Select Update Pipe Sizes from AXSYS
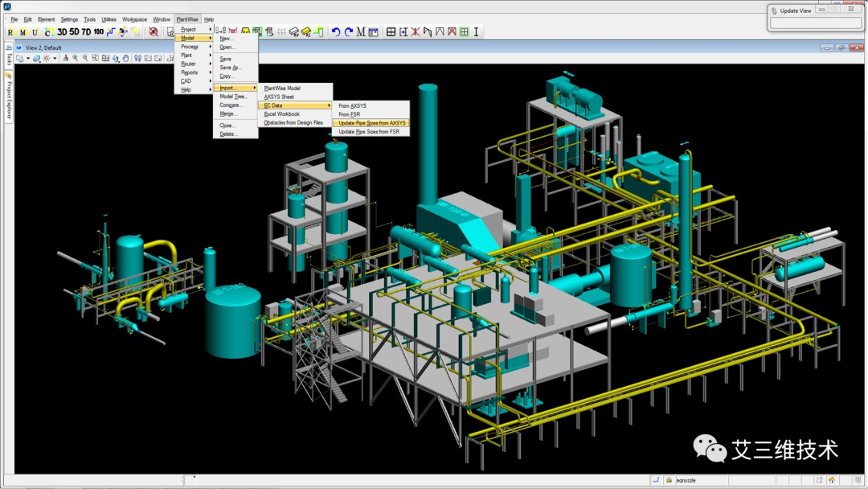 point(371,123)
